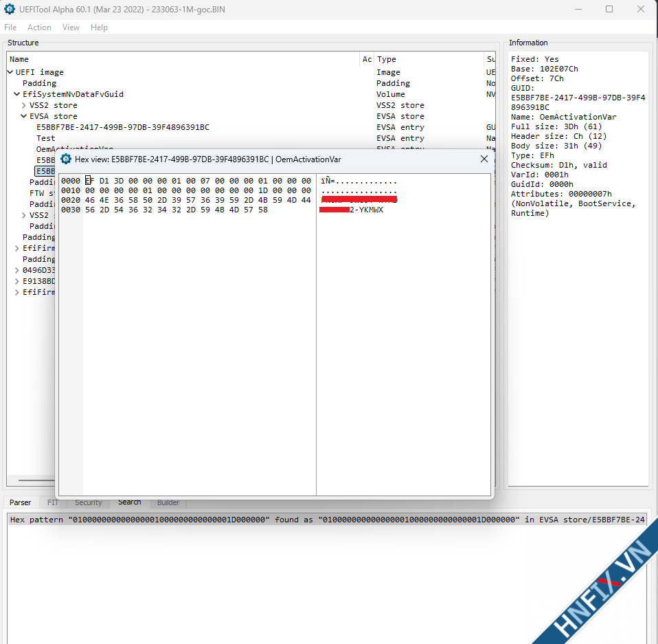Switch to the Parser tab
Image resolution: width=658 pixels, height=644 pixels.
pos(20,502)
